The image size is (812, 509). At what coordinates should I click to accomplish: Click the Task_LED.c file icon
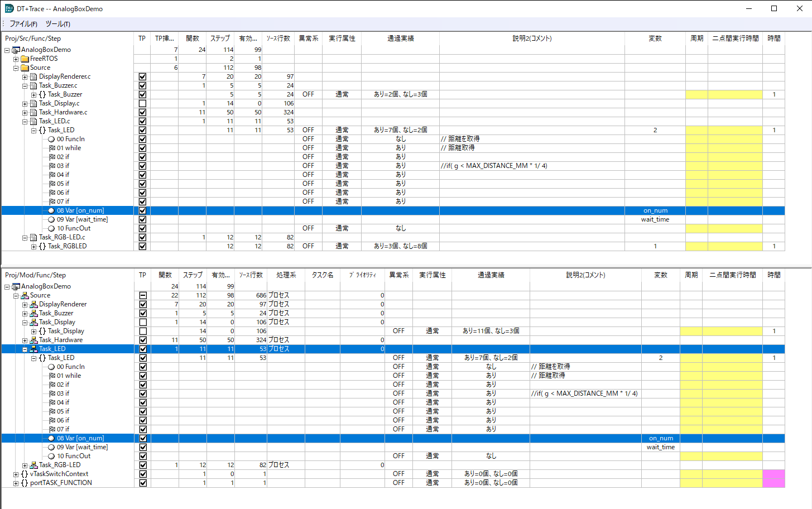[33, 121]
